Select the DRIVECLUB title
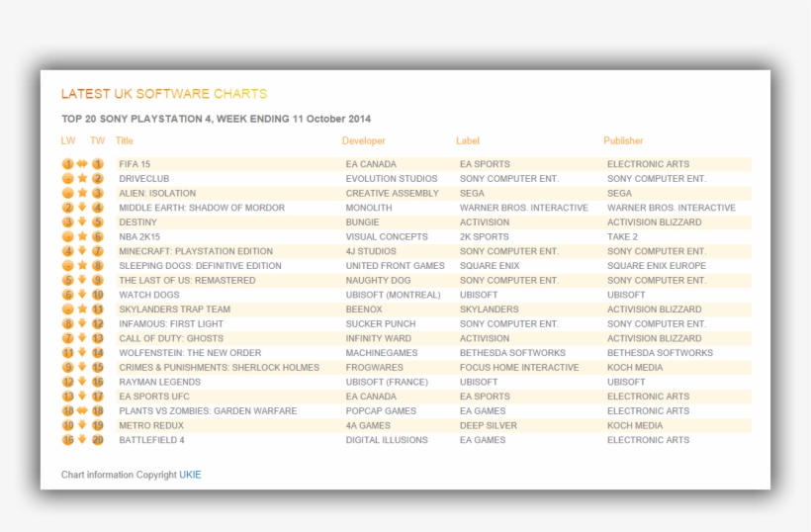This screenshot has width=811, height=532. click(x=143, y=178)
